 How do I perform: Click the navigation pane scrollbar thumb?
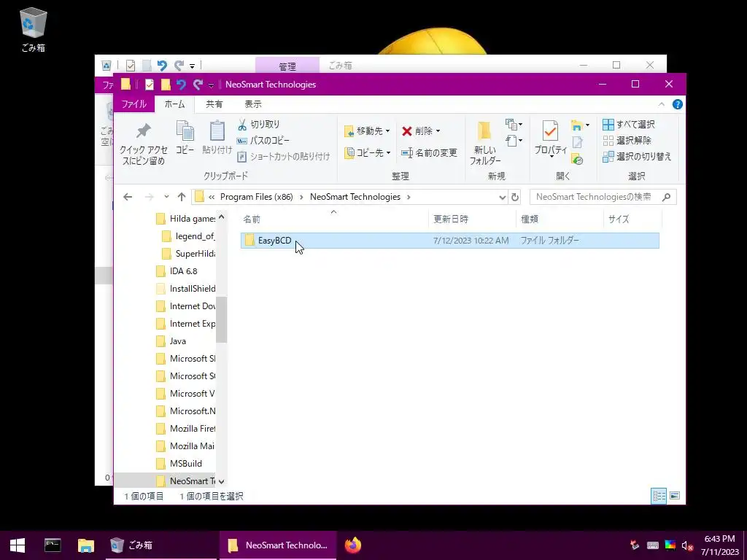point(221,319)
